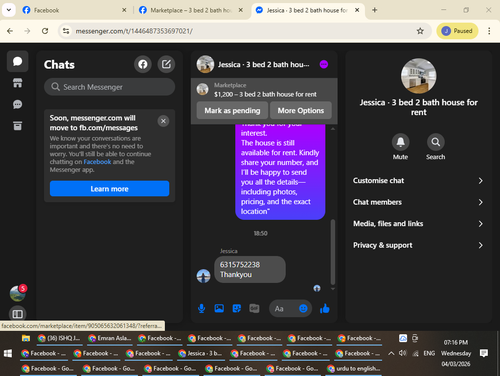Open a new browser tab
Image resolution: width=500 pixels, height=376 pixels.
tap(375, 10)
